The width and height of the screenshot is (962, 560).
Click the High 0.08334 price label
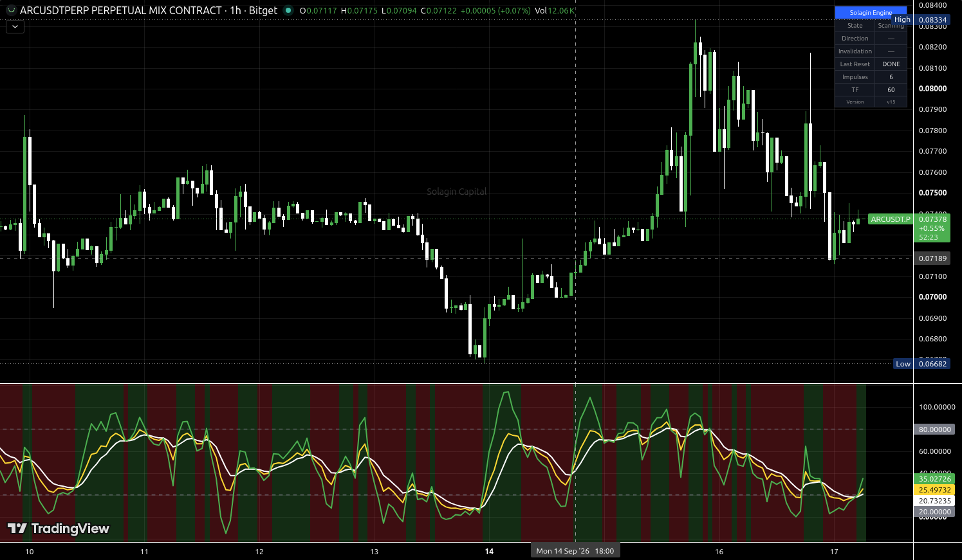click(x=921, y=20)
